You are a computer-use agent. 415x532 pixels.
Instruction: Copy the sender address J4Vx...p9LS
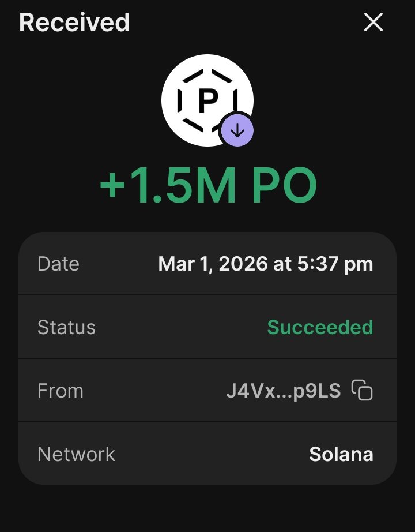pyautogui.click(x=362, y=391)
